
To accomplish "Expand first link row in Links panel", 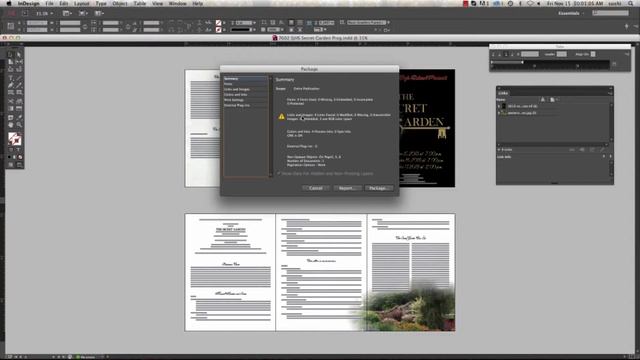I will 499,107.
